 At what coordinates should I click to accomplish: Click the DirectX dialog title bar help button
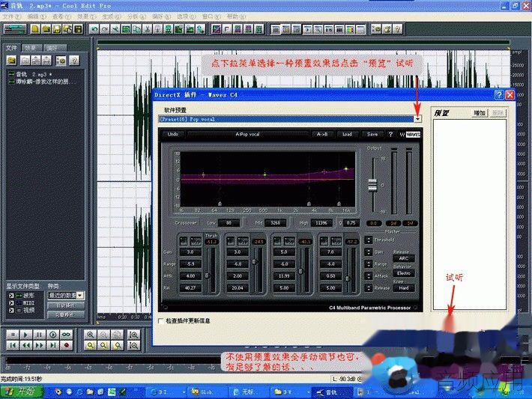click(x=499, y=95)
